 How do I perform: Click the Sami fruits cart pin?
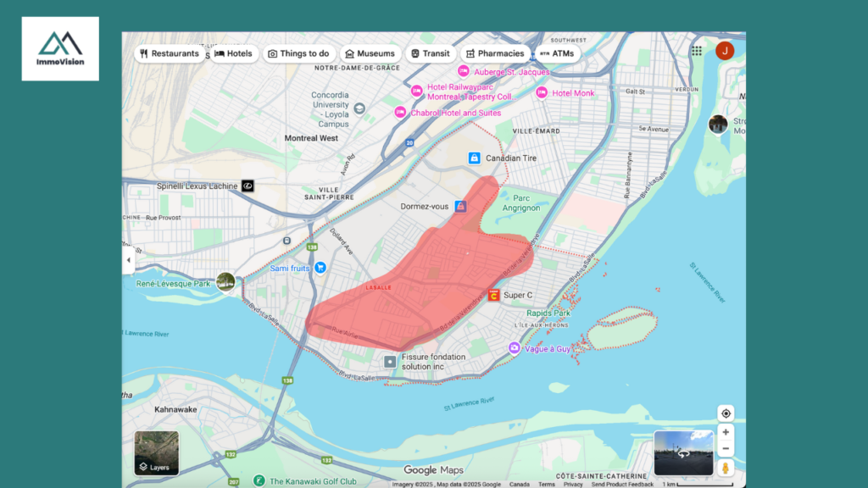coord(320,268)
